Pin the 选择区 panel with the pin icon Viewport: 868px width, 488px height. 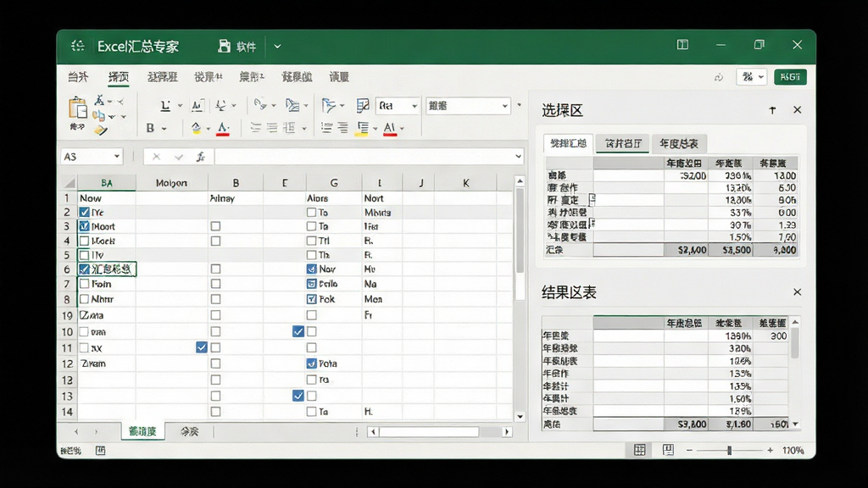(x=772, y=110)
